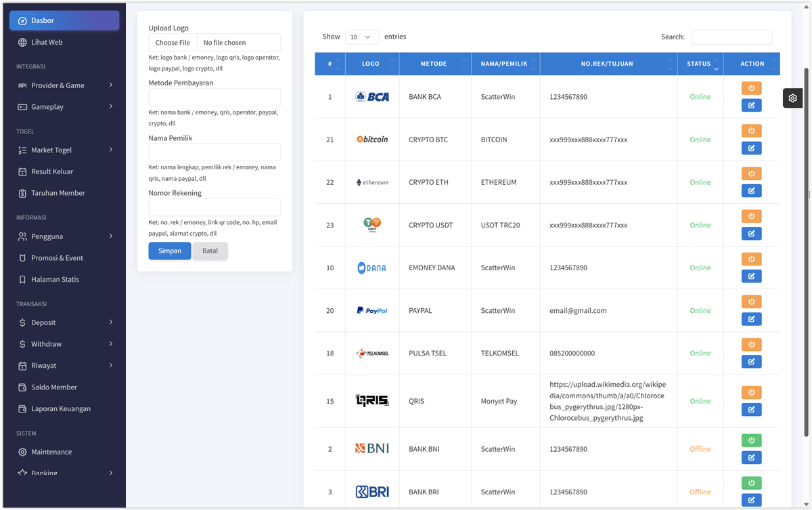Open Promosi & Event page
The width and height of the screenshot is (812, 510).
pyautogui.click(x=55, y=257)
